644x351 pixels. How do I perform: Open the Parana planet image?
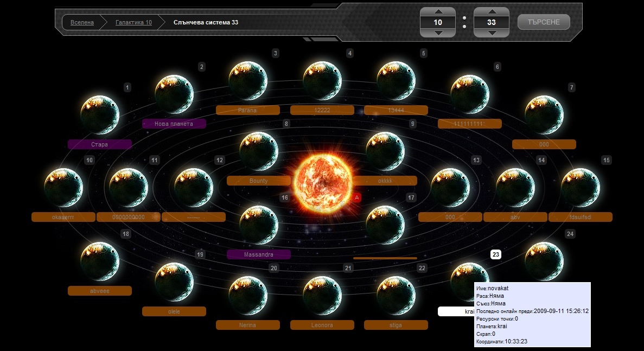(248, 81)
